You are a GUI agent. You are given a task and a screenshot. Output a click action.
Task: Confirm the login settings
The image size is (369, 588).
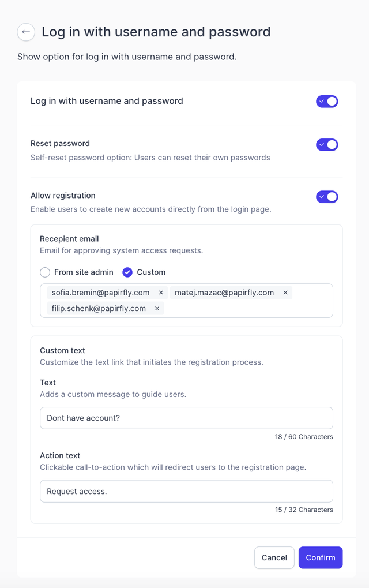(321, 557)
